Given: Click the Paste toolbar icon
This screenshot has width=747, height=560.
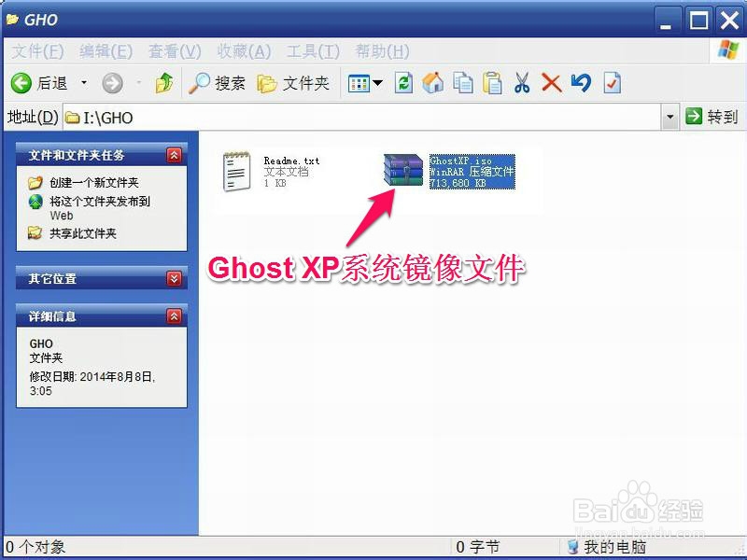Looking at the screenshot, I should [x=492, y=83].
